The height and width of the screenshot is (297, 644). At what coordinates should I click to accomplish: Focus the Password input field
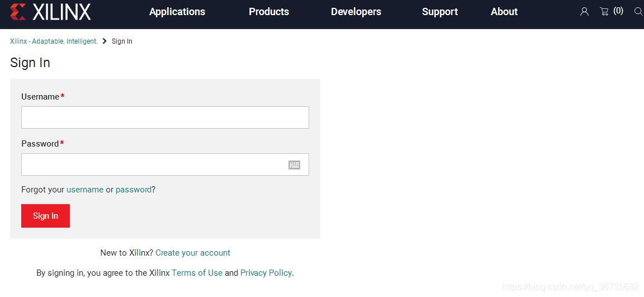coord(165,164)
